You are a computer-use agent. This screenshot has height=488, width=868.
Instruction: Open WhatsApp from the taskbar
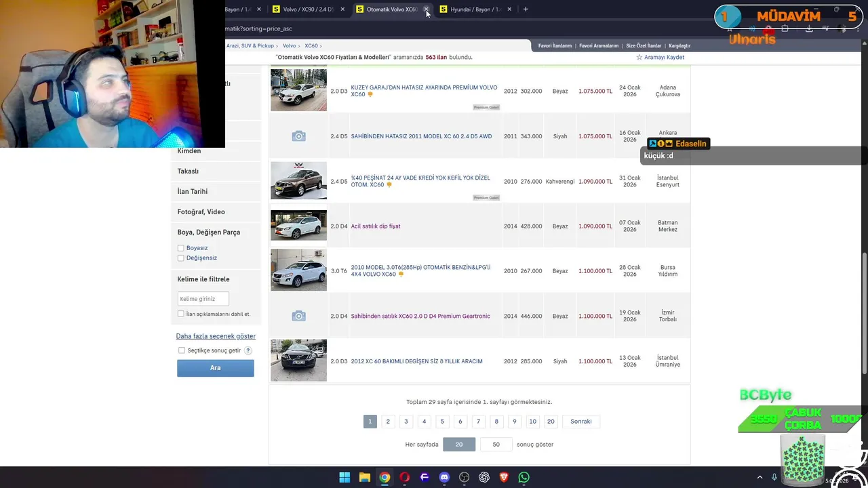[524, 477]
